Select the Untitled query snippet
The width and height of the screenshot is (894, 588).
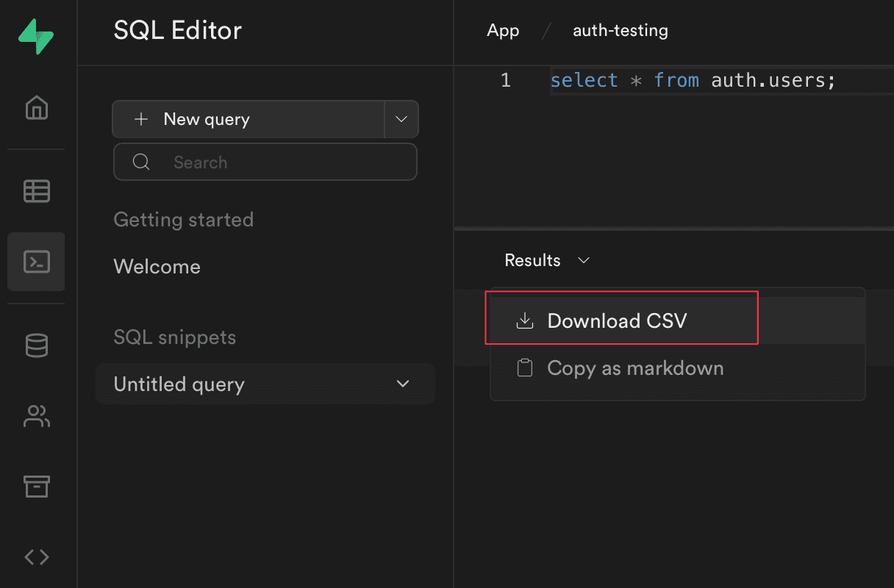pos(179,384)
